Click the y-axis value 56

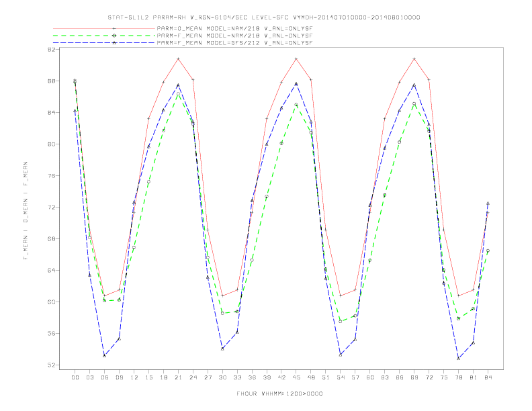(x=52, y=333)
